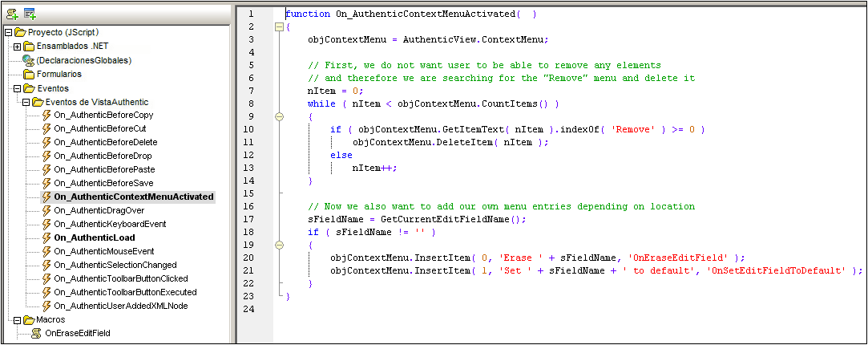Open On_AuthenticToolbarButtonExecuted event

[x=125, y=292]
